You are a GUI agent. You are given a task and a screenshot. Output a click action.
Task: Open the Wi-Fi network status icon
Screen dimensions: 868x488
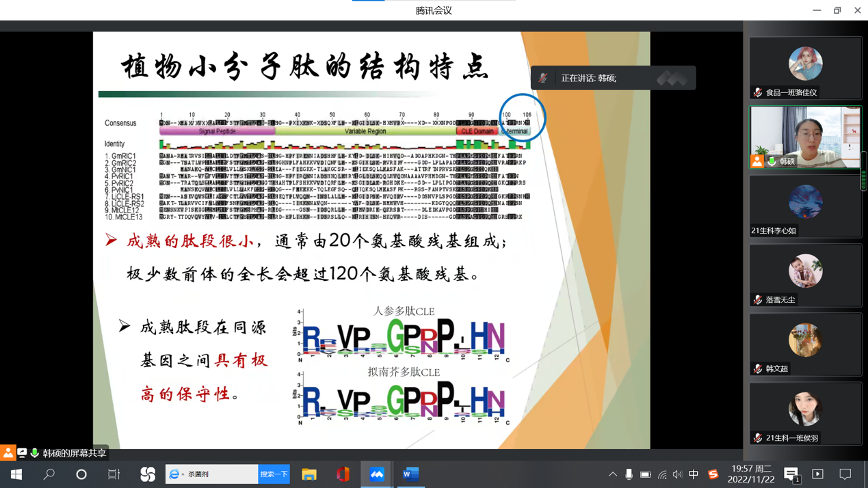[661, 474]
